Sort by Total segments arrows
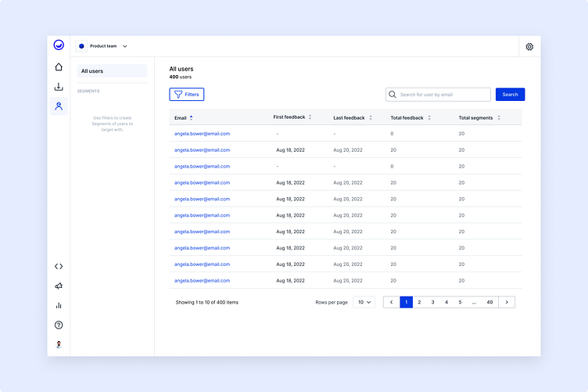Viewport: 588px width, 392px height. 499,118
